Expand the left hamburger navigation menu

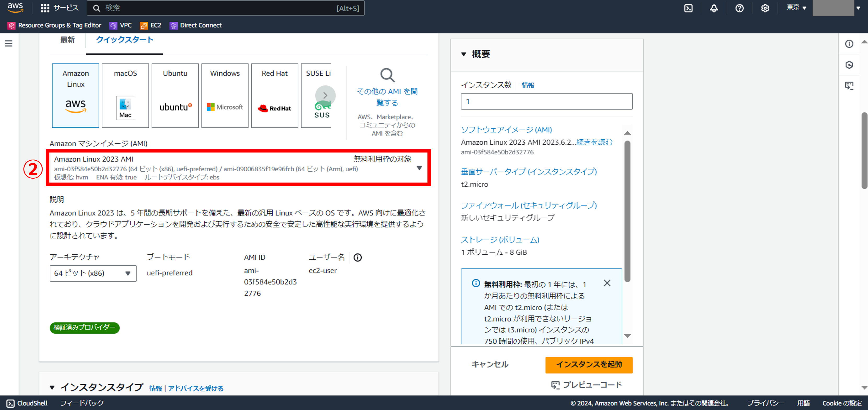point(9,43)
